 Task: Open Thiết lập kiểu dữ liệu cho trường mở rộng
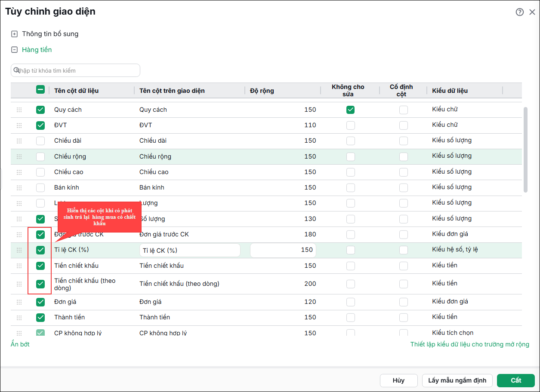click(x=470, y=344)
